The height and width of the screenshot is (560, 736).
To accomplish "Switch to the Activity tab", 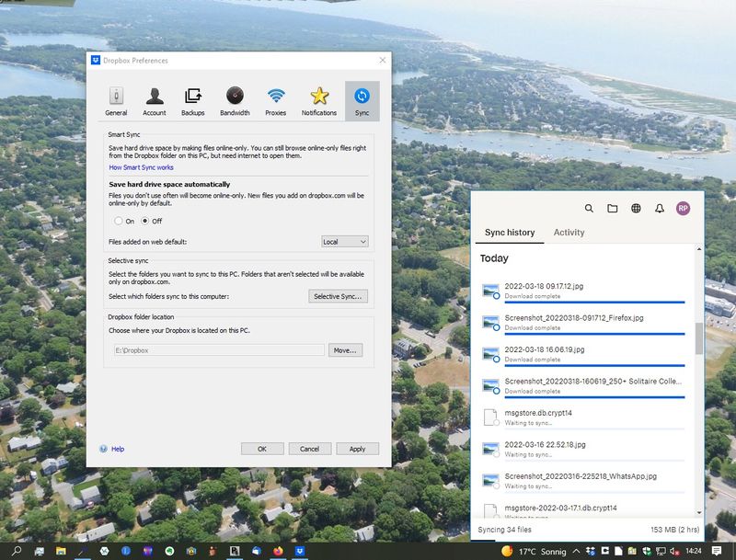I will (x=569, y=233).
